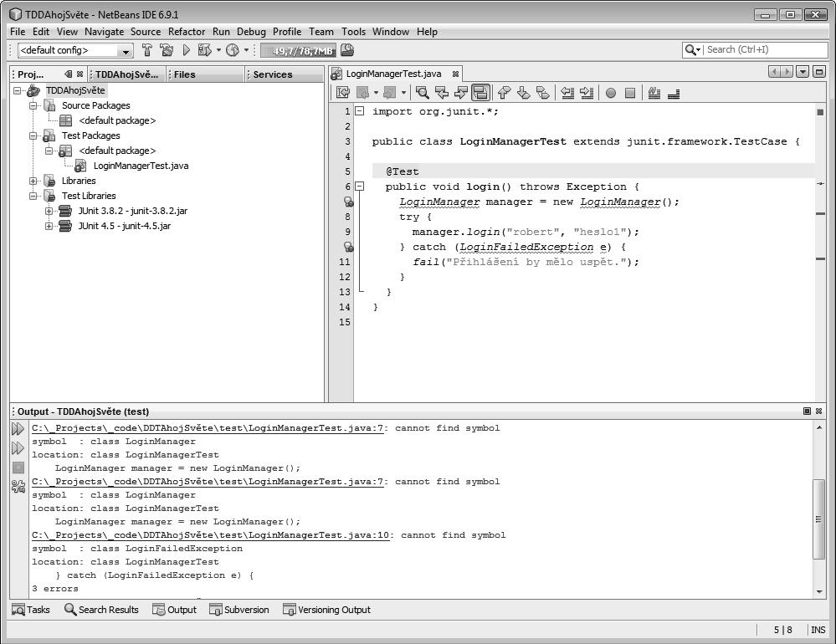
Task: Click the error hint bulb on line 7
Action: pos(348,202)
